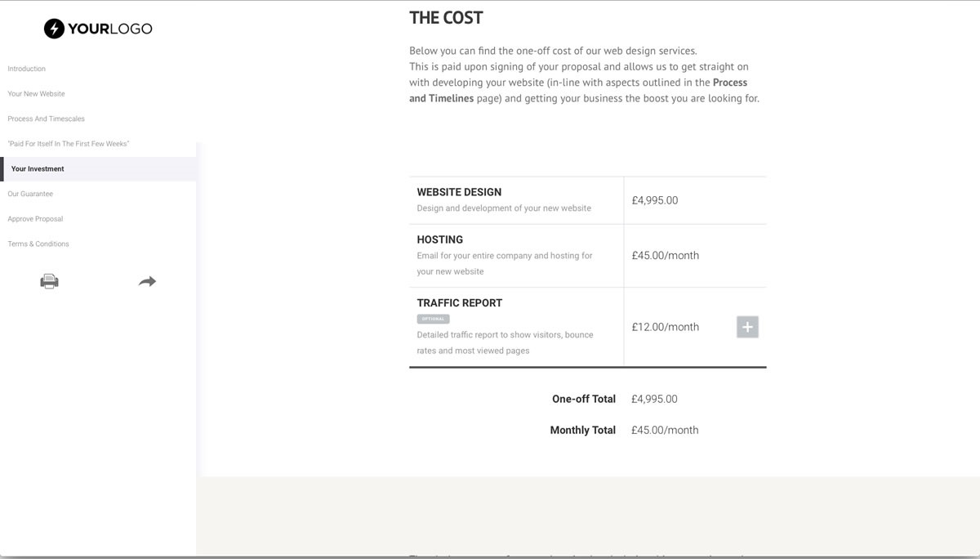Click THE COST heading
The height and width of the screenshot is (559, 980).
click(x=446, y=18)
